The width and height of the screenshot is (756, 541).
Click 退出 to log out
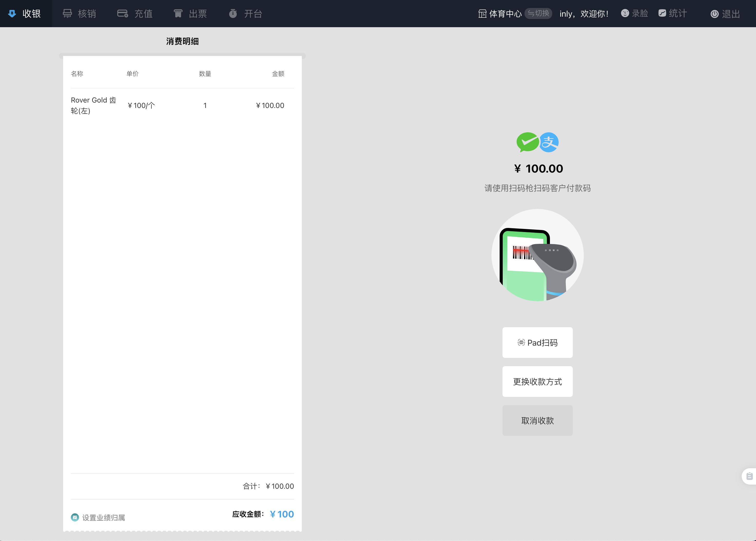[x=725, y=14]
